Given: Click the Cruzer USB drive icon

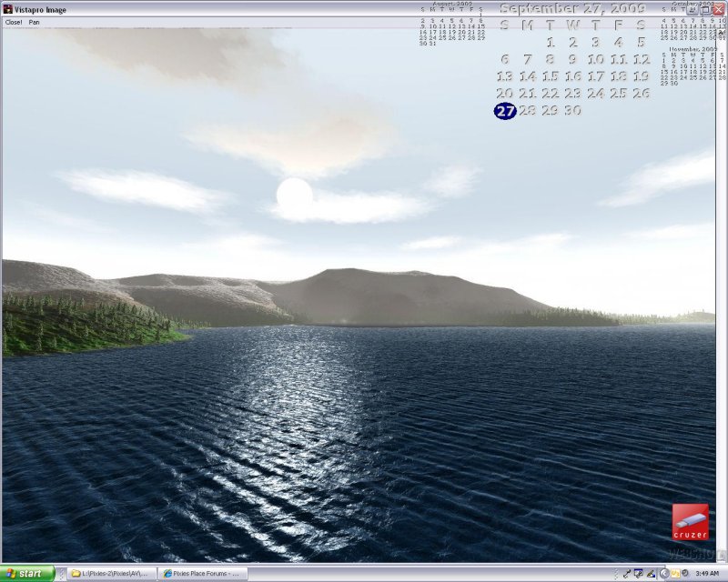Looking at the screenshot, I should point(690,521).
